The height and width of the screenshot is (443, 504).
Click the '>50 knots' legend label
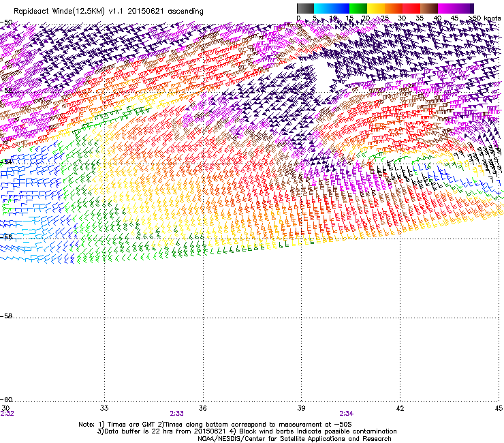(x=485, y=18)
